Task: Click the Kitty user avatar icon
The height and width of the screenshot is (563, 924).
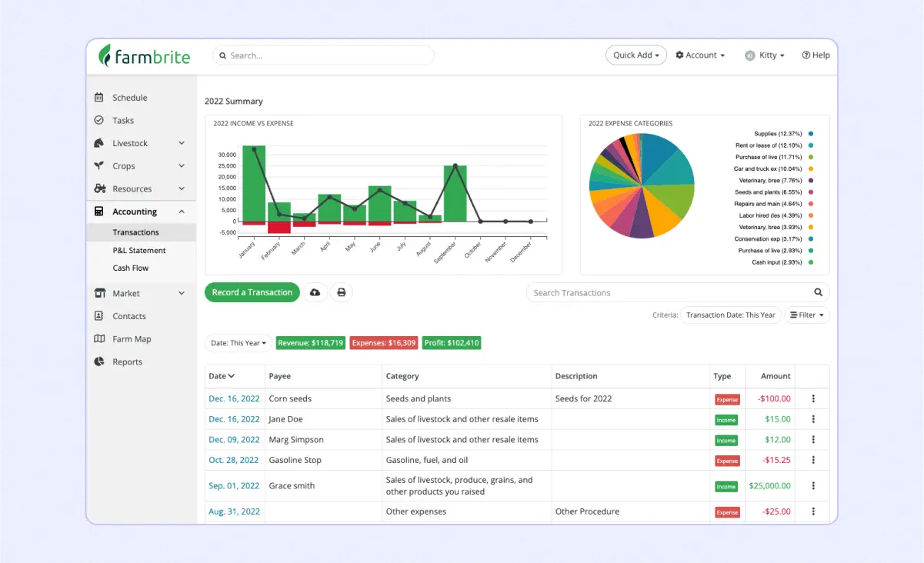Action: click(x=750, y=55)
